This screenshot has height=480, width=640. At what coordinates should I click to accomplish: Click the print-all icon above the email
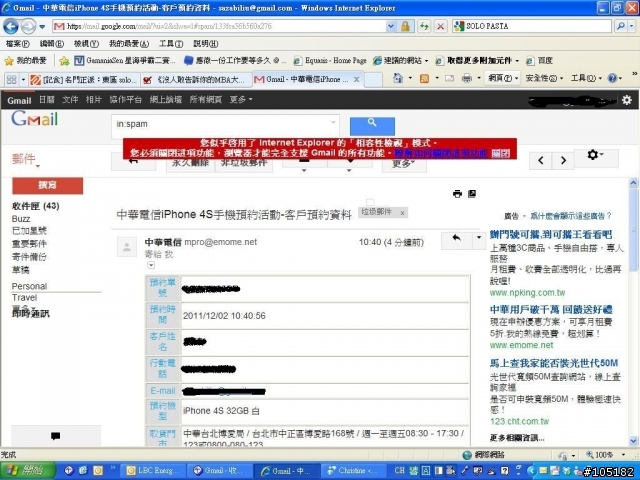coord(457,194)
